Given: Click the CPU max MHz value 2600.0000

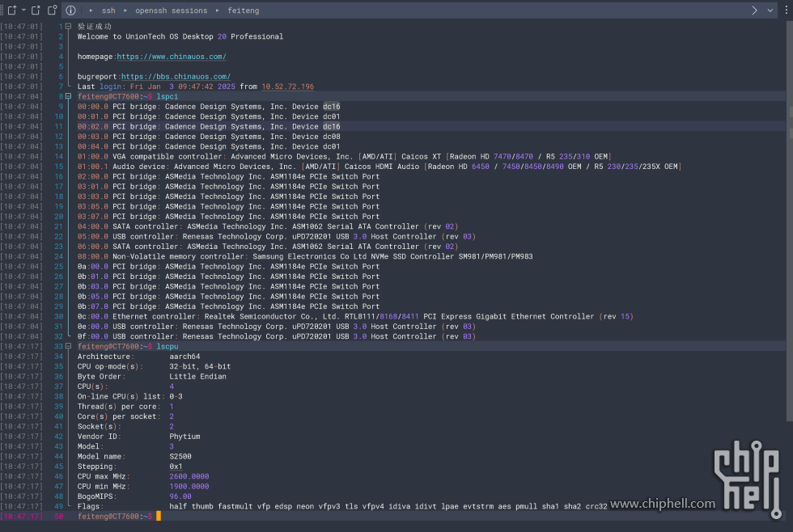Looking at the screenshot, I should (x=189, y=476).
